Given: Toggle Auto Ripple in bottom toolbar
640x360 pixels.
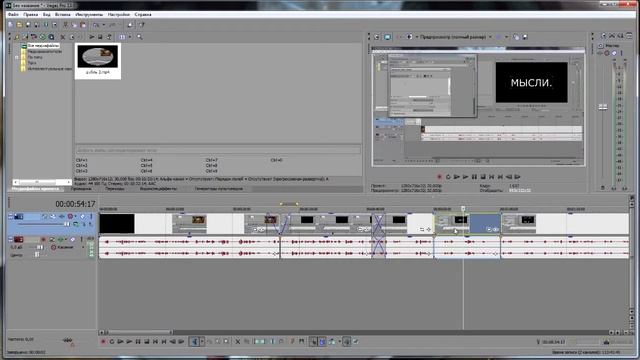Looking at the screenshot, I should 331,341.
